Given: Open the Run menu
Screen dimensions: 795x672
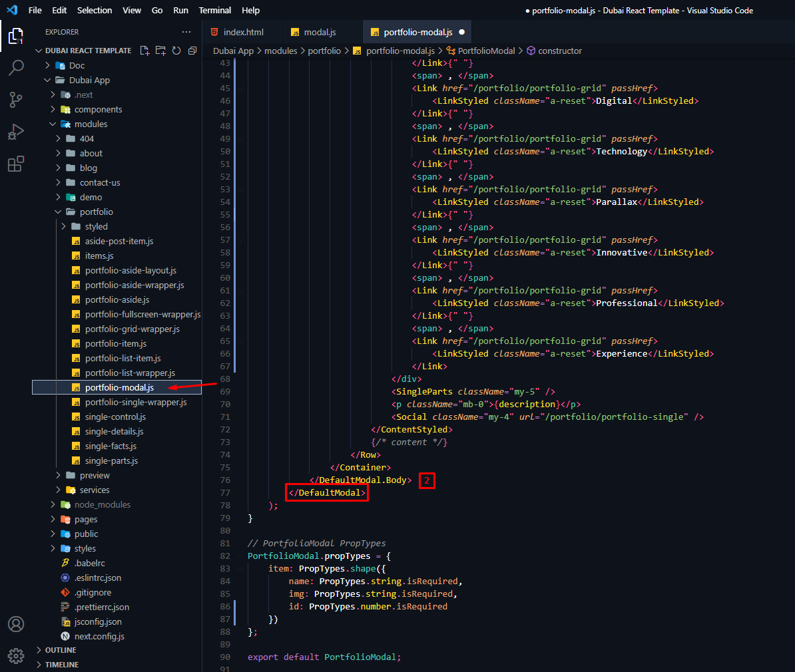Looking at the screenshot, I should point(180,10).
